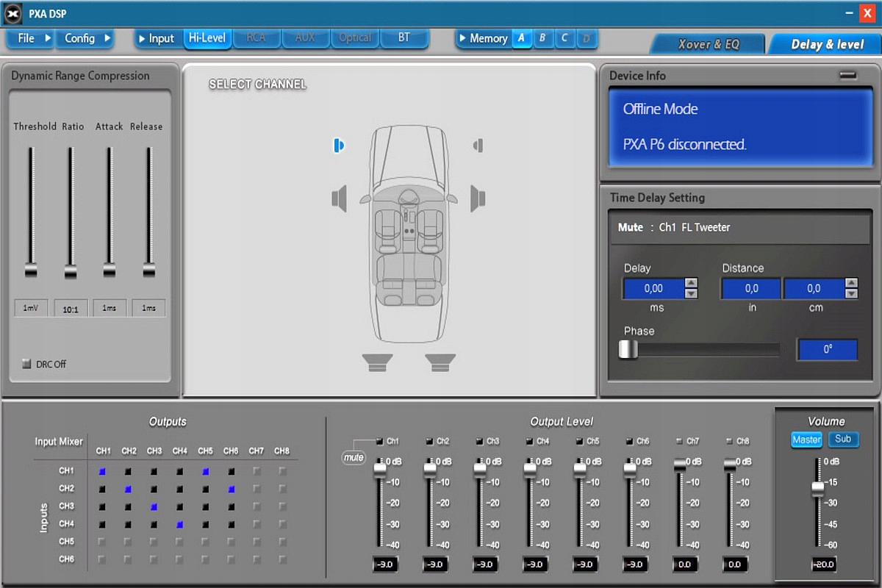
Task: Toggle mute checkbox for Ch1 output
Action: 379,441
